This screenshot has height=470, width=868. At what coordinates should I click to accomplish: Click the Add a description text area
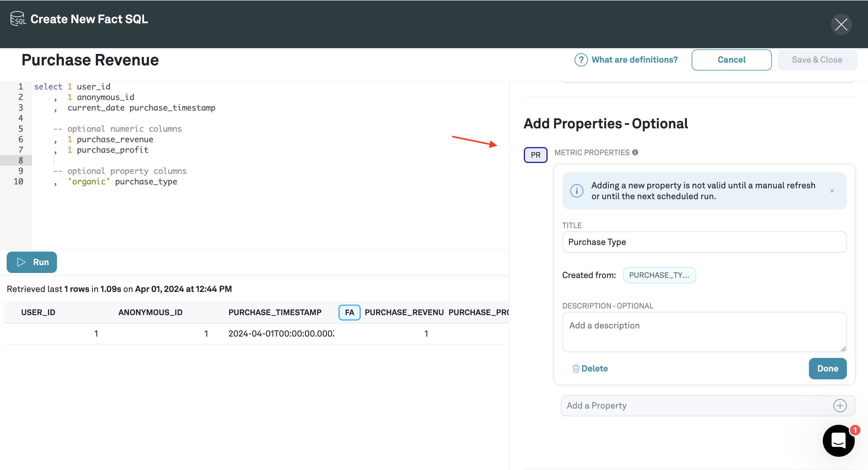704,332
